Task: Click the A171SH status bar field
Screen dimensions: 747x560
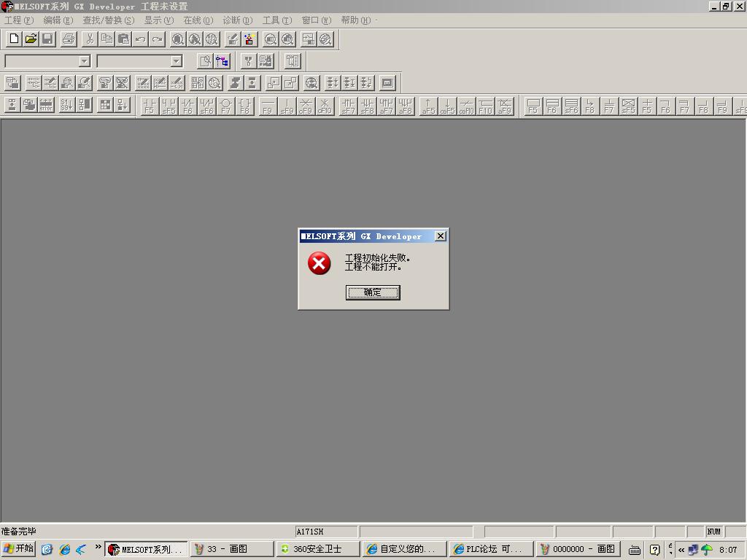Action: (x=326, y=532)
